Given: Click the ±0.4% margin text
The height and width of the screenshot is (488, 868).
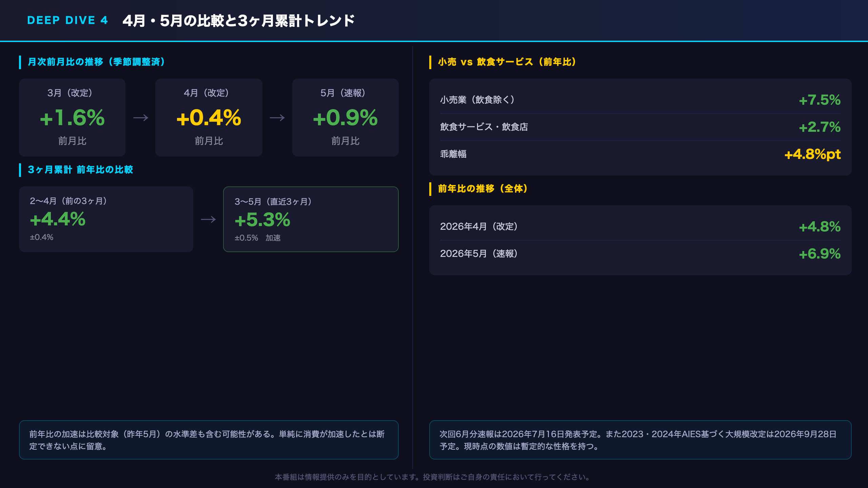Looking at the screenshot, I should click(x=42, y=237).
